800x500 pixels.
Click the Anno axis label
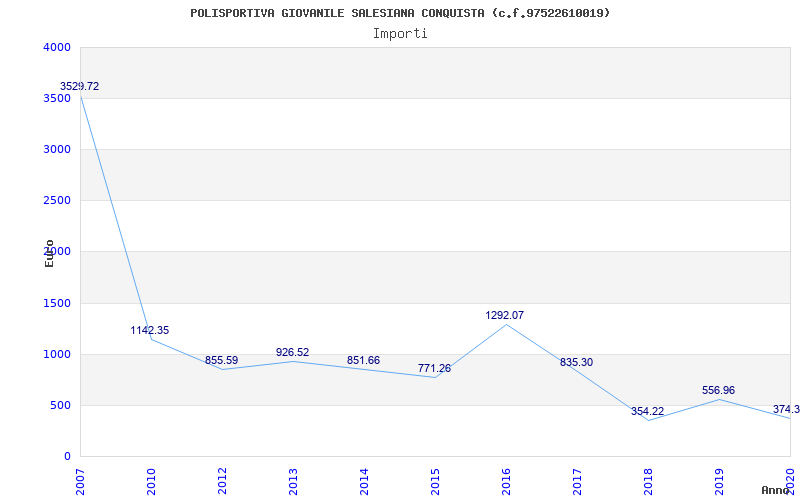(x=775, y=490)
